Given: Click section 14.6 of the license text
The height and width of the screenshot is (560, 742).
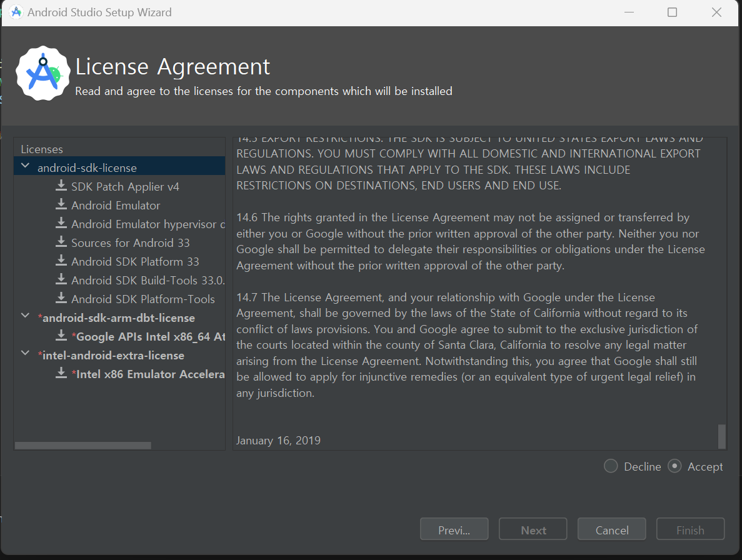Looking at the screenshot, I should coord(470,241).
